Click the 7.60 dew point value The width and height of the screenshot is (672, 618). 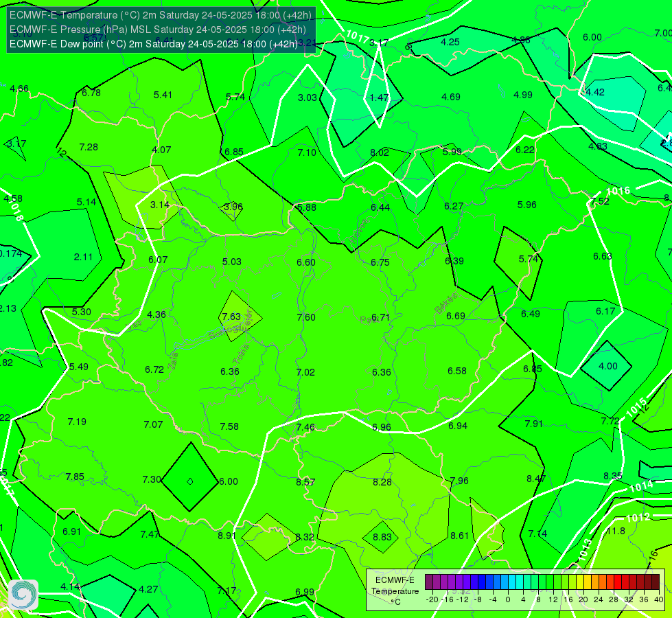306,317
